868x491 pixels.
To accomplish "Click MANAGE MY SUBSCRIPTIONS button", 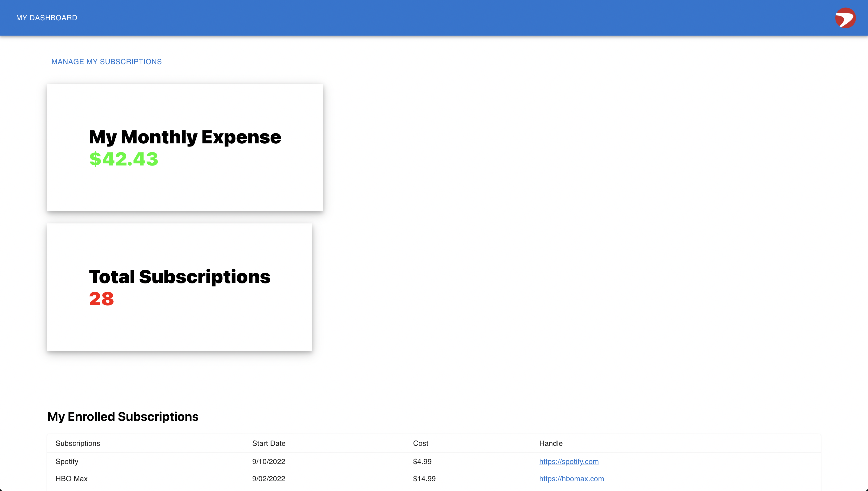I will [x=106, y=62].
